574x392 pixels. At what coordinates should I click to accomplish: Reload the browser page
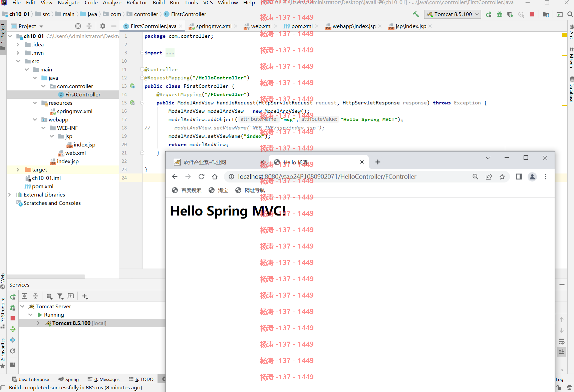tap(201, 176)
